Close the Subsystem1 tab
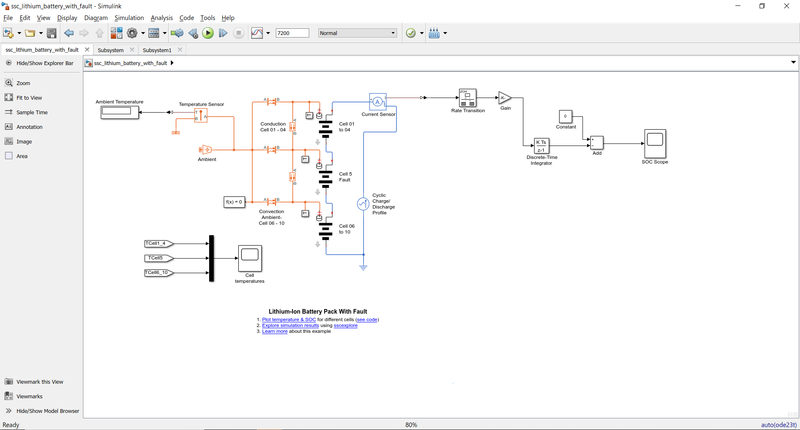This screenshot has width=800, height=430. (180, 49)
